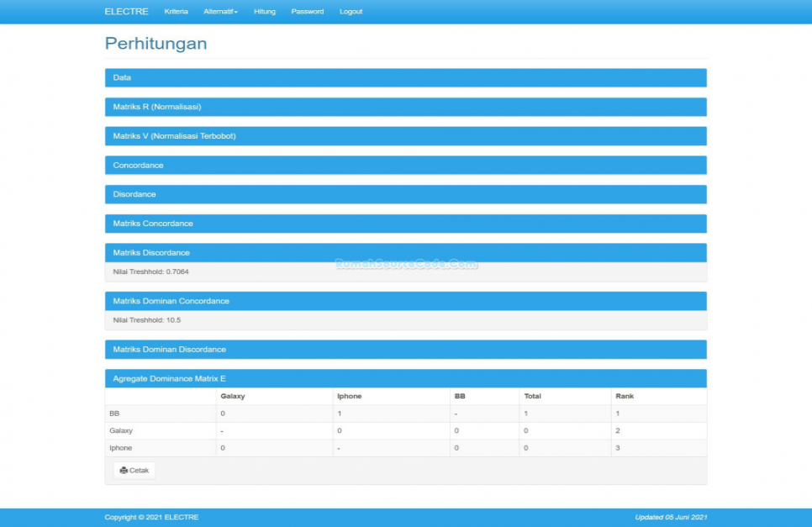Click the printer icon on Cetak button

(123, 470)
